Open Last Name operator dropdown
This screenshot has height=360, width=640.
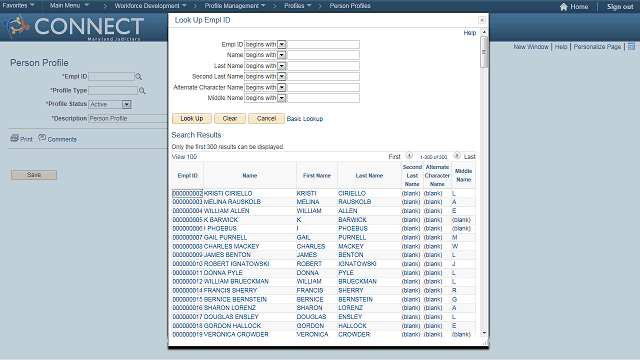282,66
